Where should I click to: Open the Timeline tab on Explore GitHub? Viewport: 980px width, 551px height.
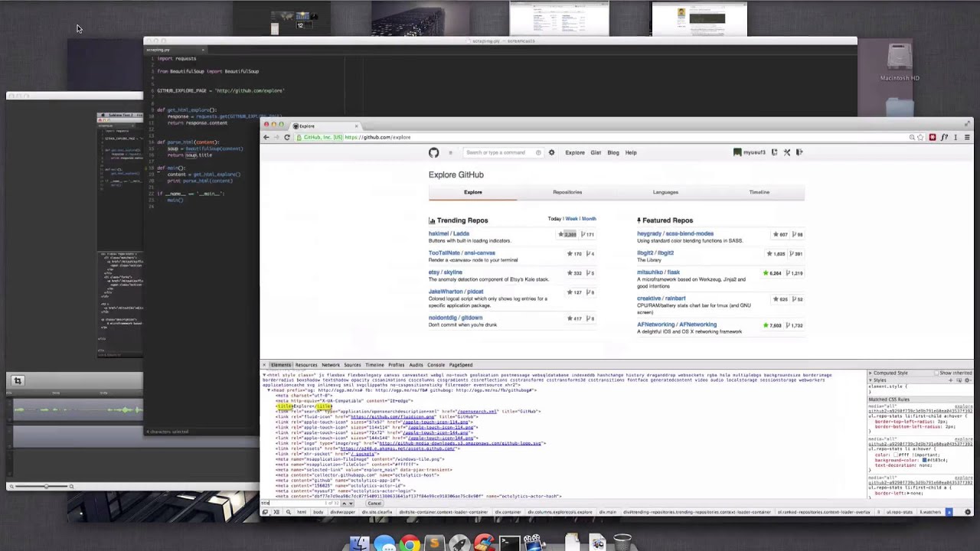(x=759, y=192)
